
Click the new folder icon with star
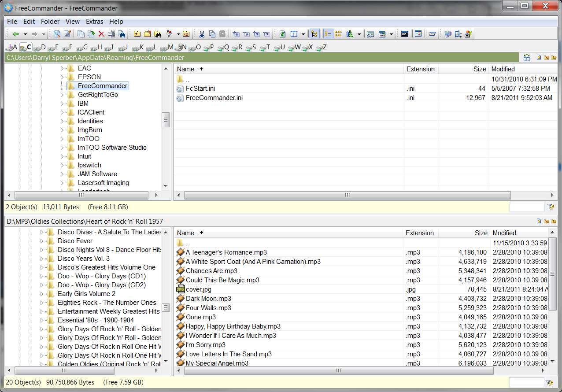(x=147, y=34)
